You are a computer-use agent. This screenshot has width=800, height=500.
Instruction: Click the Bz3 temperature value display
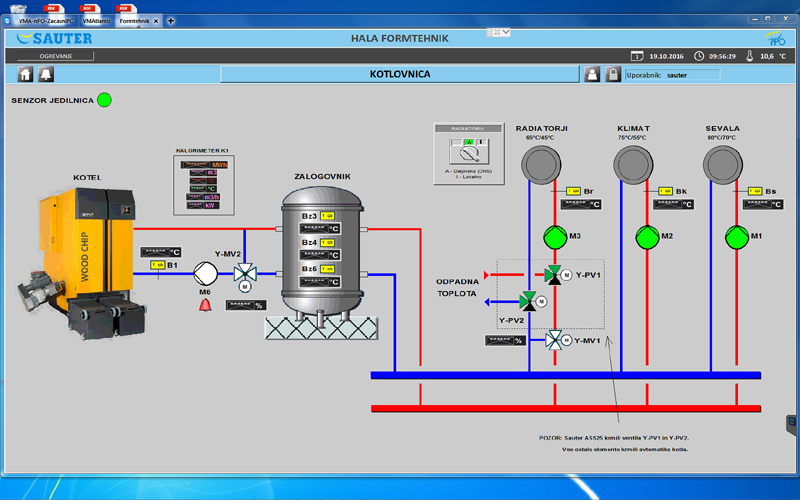320,229
